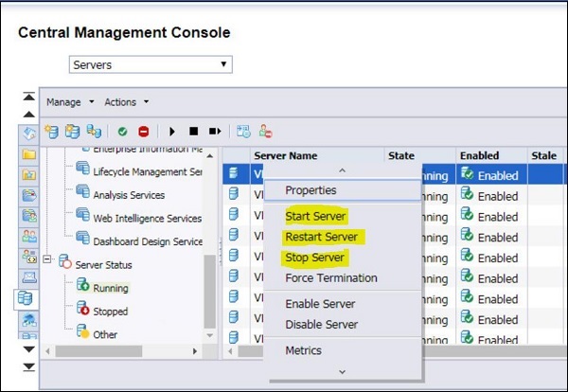
Task: Click the tree panel vertical scrollbar
Action: (210, 284)
